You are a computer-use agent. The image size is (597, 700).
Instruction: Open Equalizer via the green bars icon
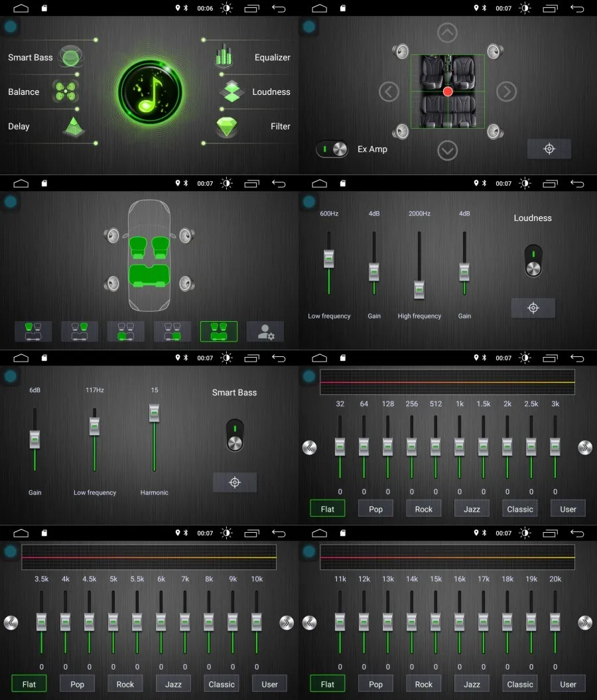click(224, 55)
